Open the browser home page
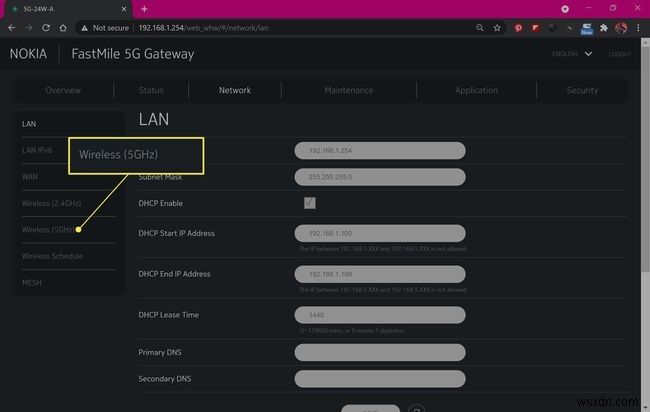The width and height of the screenshot is (650, 412). click(63, 28)
